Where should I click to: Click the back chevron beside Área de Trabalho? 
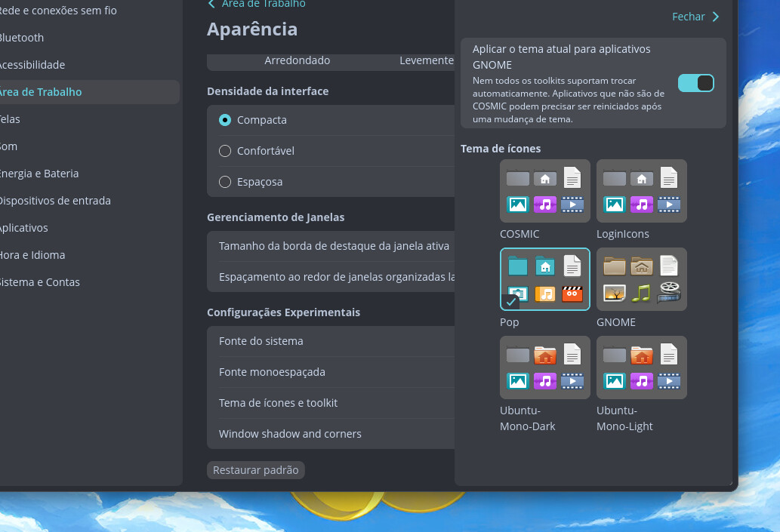coord(211,4)
